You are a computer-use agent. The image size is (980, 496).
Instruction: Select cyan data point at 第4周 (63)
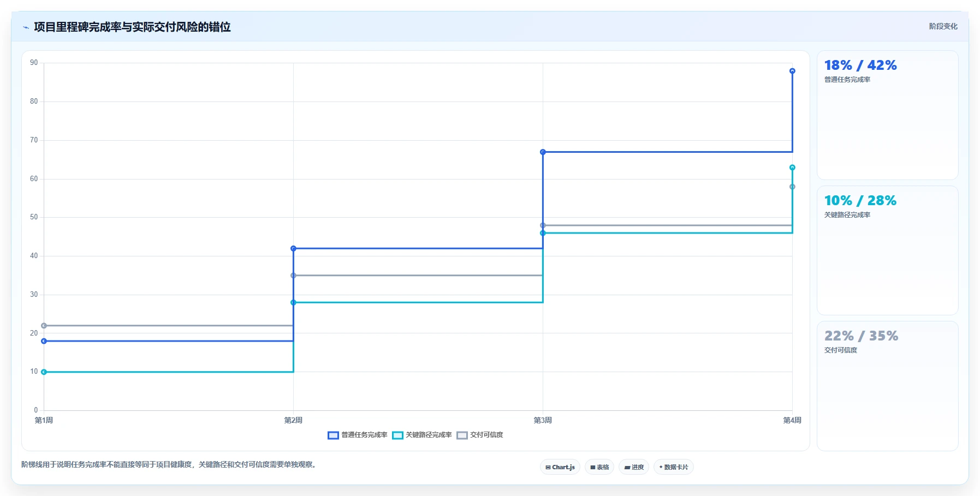(792, 168)
